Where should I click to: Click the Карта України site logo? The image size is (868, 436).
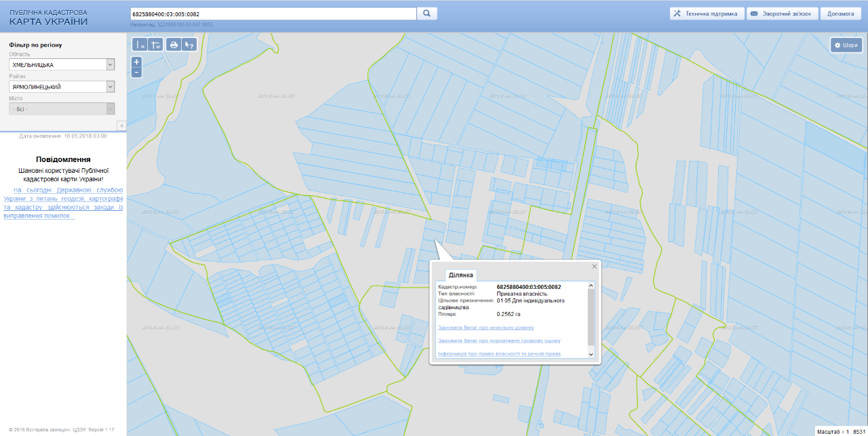pyautogui.click(x=49, y=18)
